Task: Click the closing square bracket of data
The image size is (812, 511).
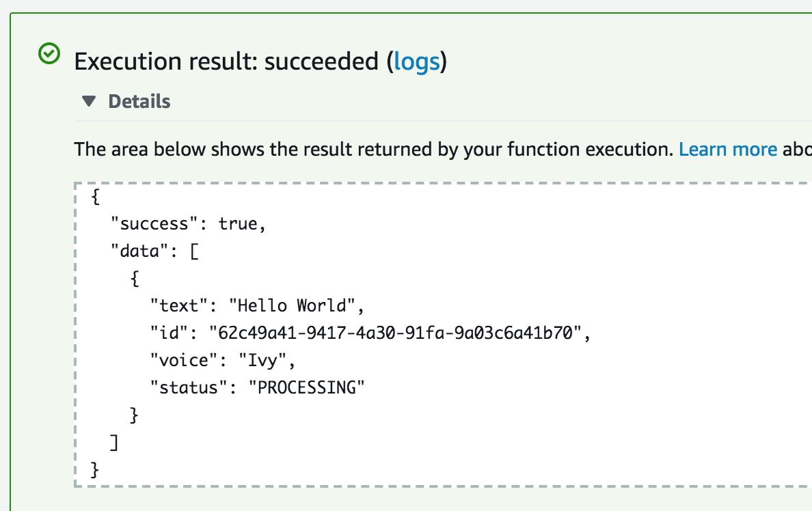Action: [x=114, y=443]
